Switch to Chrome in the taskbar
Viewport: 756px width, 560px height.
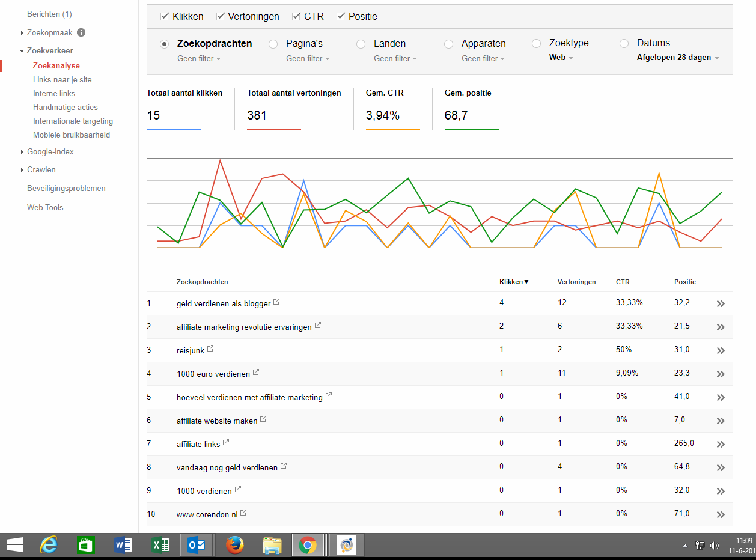(x=308, y=545)
